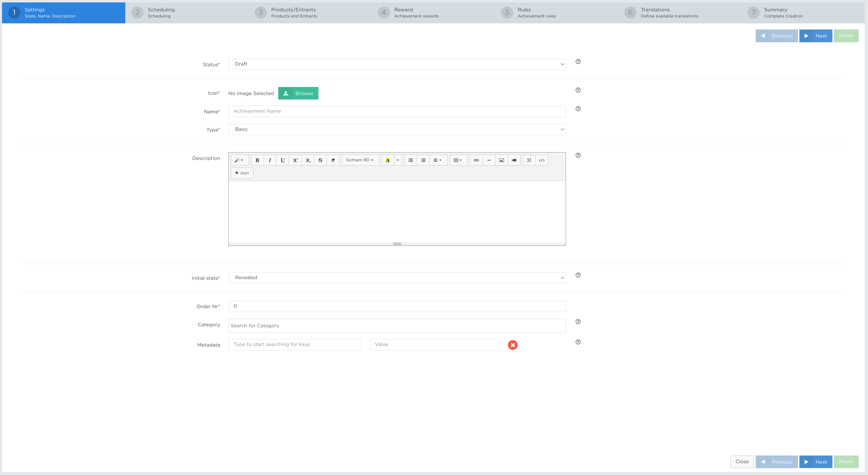Screen dimensions: 868x475
Task: Click the top Next button
Action: 816,36
